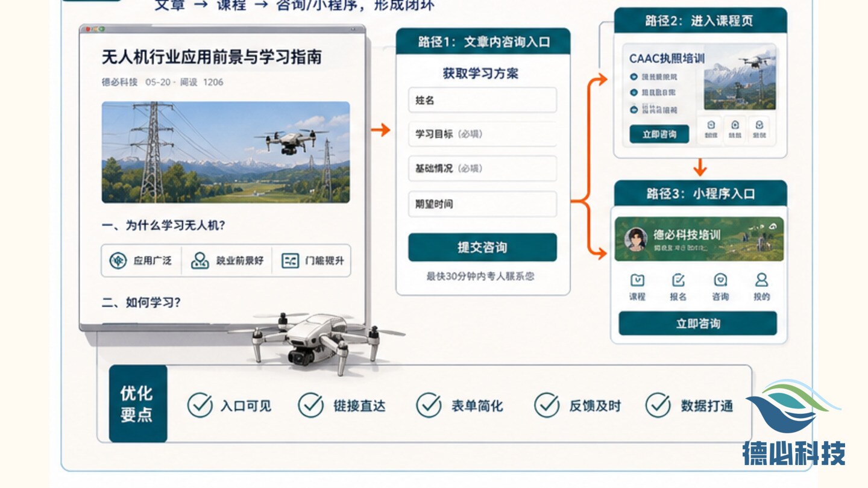Click the 获取学习方案 form title
Screen dimensions: 868x488
tap(481, 74)
